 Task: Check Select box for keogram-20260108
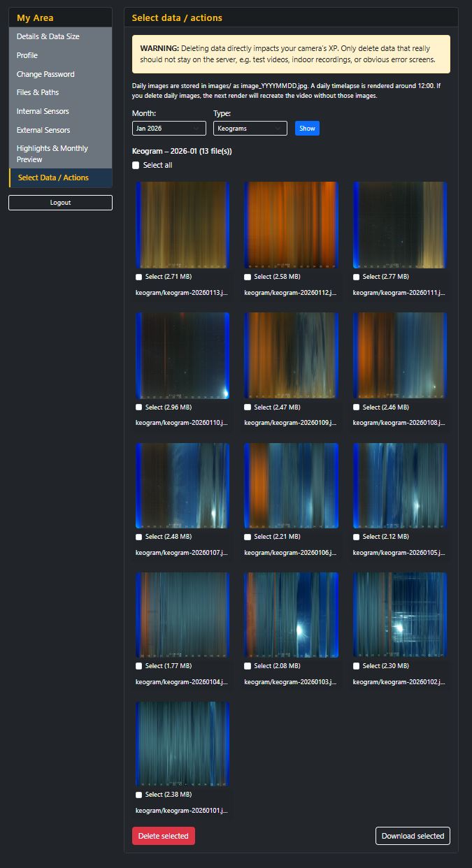(357, 407)
